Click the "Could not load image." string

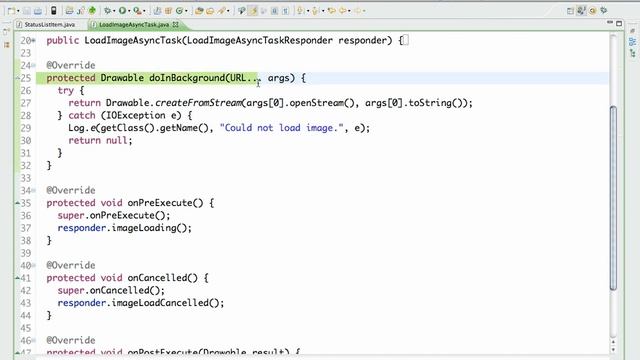click(x=282, y=128)
